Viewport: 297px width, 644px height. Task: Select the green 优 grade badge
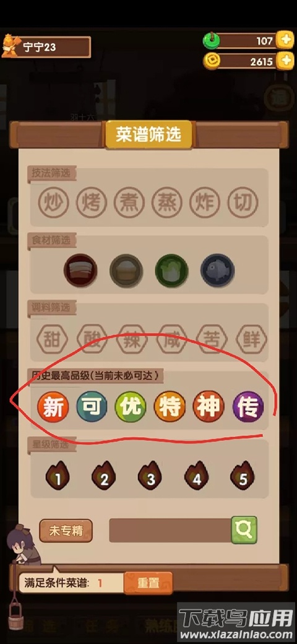pos(131,407)
